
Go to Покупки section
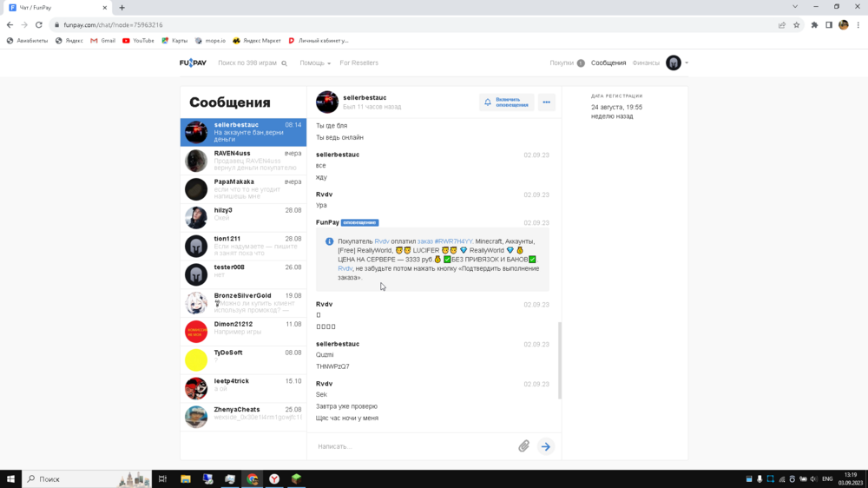[566, 63]
